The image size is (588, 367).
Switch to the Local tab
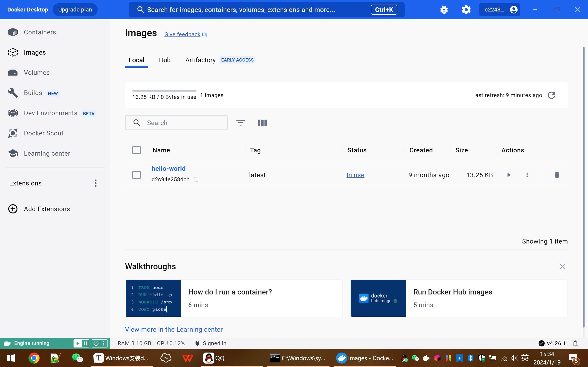click(136, 60)
